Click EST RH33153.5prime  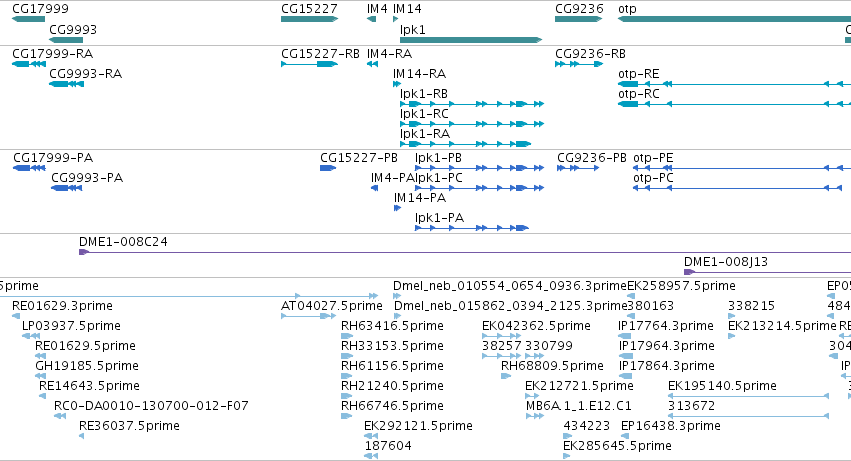click(x=392, y=346)
